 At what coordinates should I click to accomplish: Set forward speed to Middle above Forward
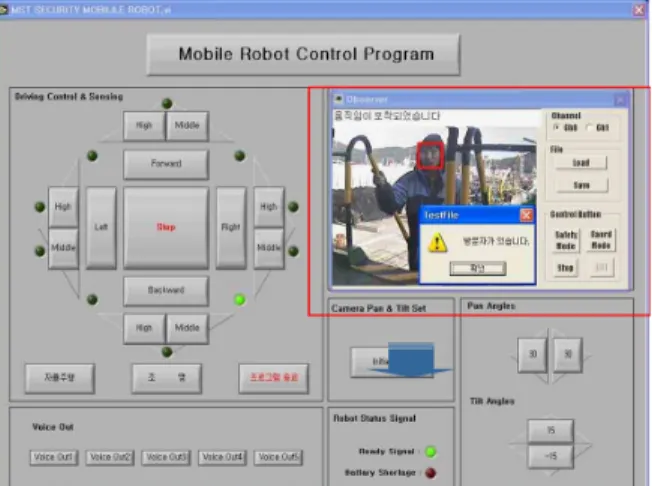point(187,126)
